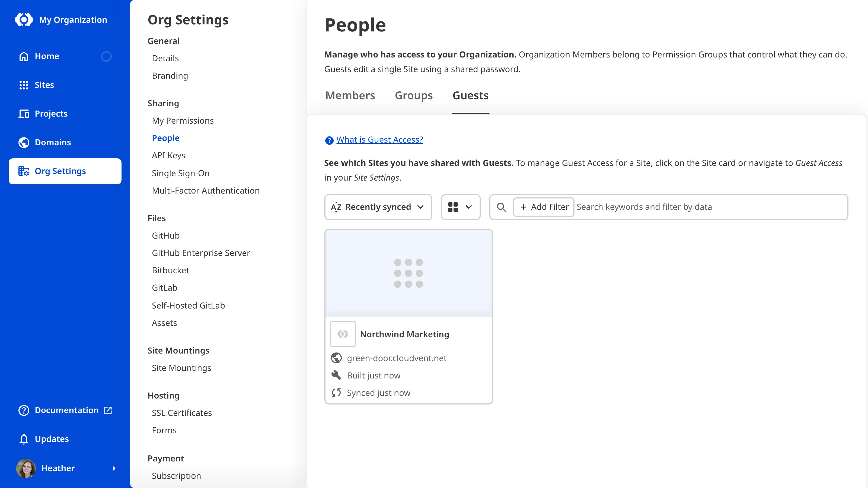The image size is (868, 488).
Task: Click the Built just now status text
Action: (374, 375)
